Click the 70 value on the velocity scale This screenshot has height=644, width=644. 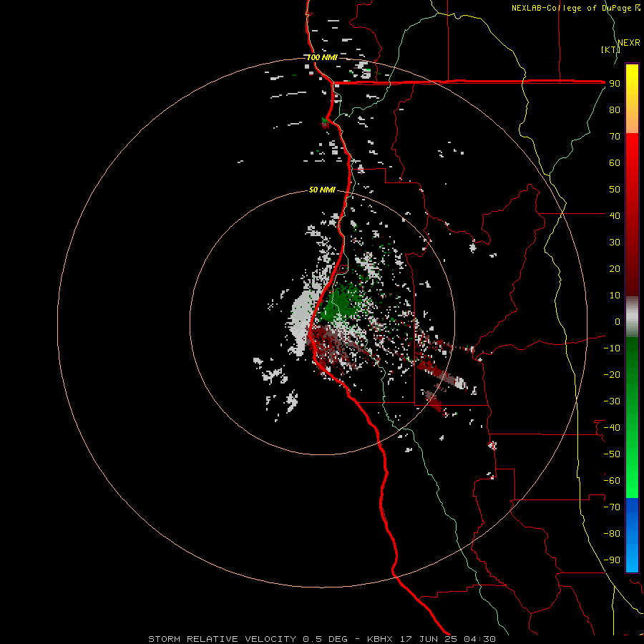[615, 137]
